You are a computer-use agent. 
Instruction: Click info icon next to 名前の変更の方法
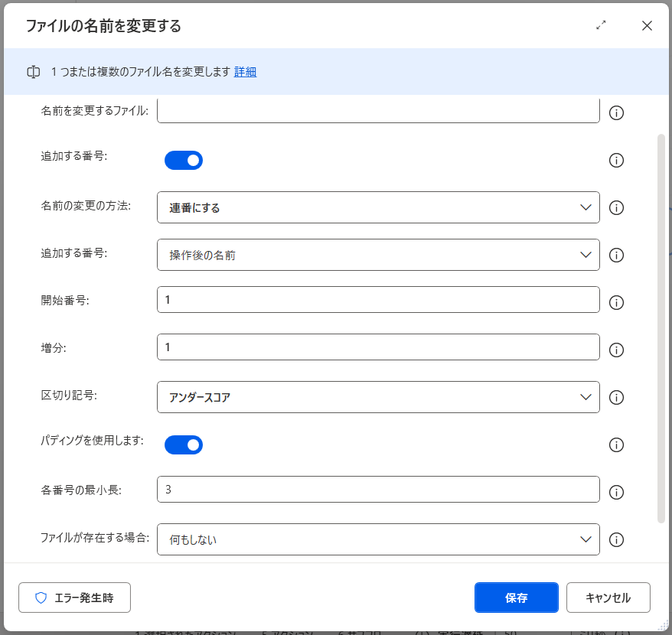616,208
